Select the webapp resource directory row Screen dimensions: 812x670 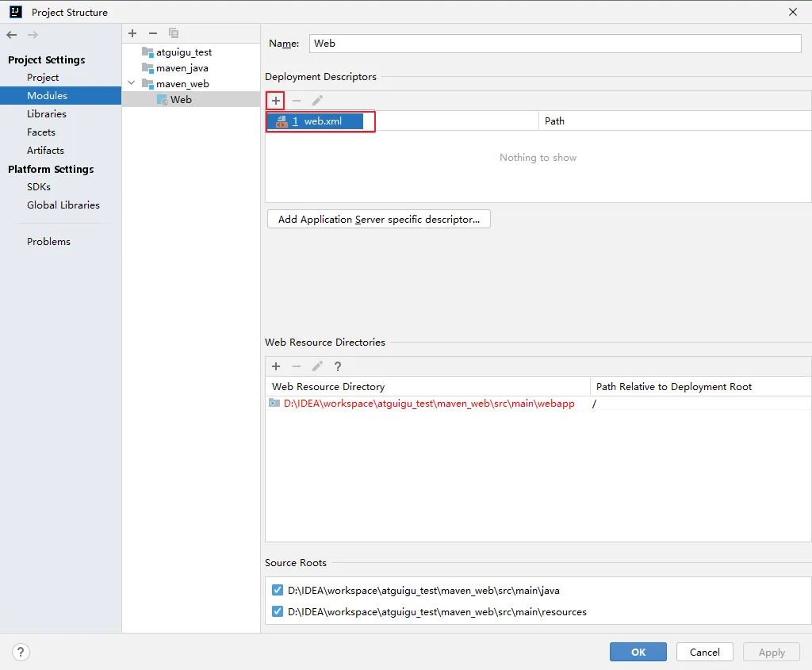tap(428, 404)
